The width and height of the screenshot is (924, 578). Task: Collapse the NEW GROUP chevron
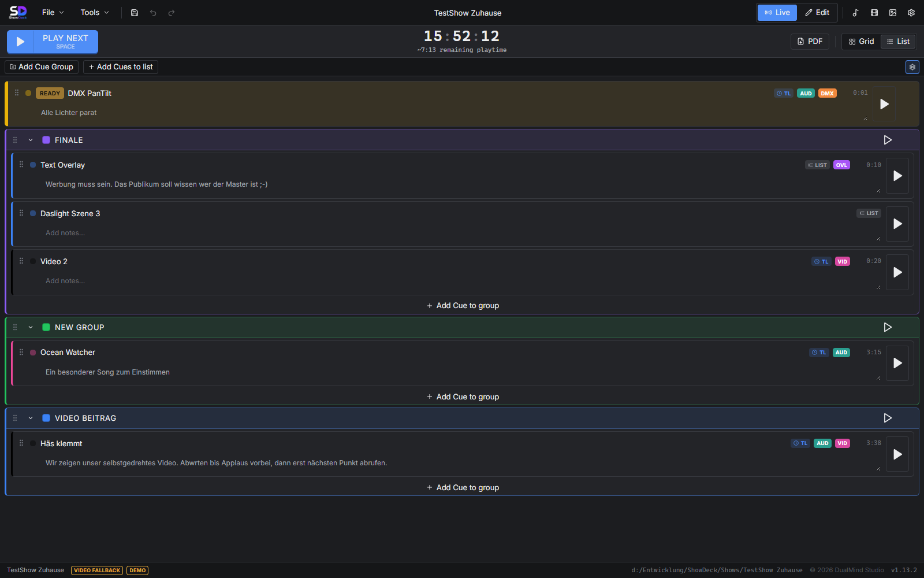[31, 327]
